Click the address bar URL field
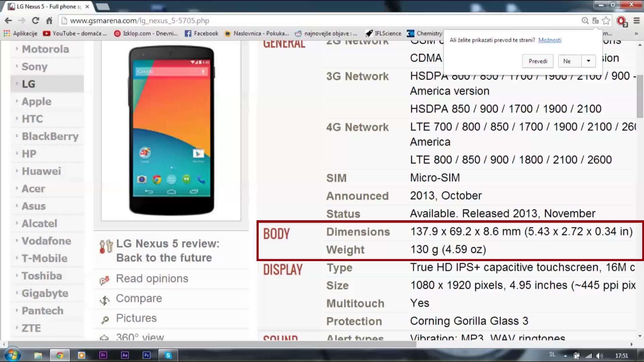Viewport: 644px width, 362px height. tap(319, 21)
